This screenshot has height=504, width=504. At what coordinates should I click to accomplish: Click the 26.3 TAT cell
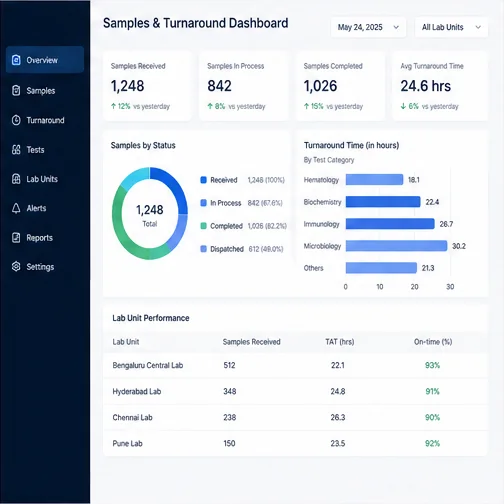[x=338, y=417]
